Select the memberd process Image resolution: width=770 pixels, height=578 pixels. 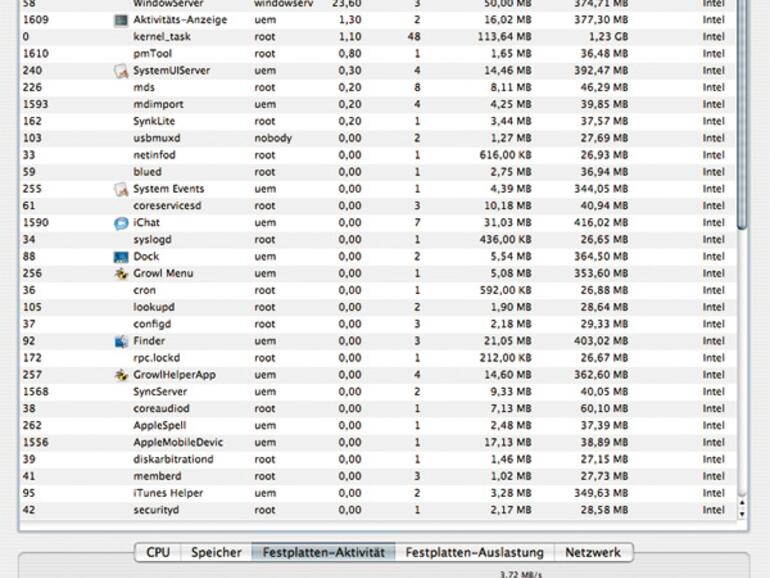(x=377, y=476)
